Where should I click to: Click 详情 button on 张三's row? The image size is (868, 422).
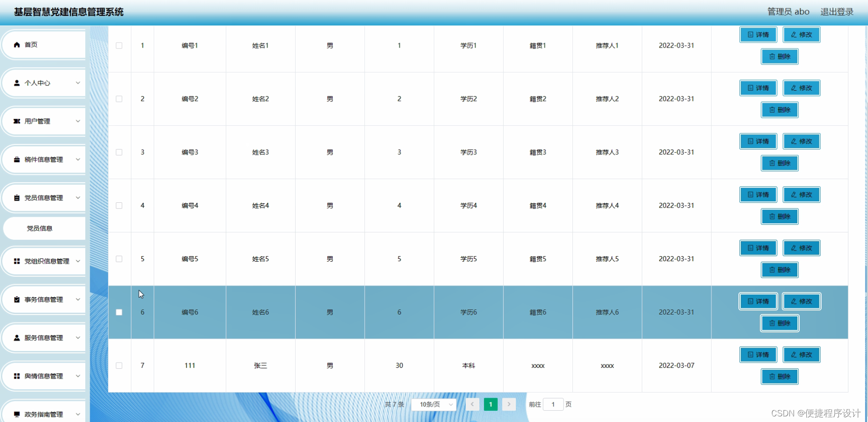click(x=758, y=355)
